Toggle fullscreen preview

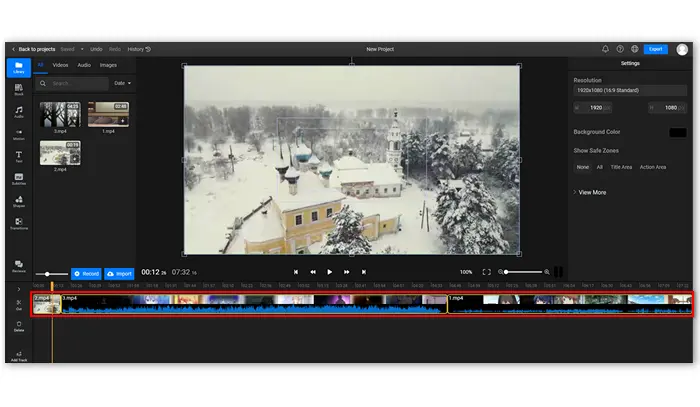click(487, 272)
